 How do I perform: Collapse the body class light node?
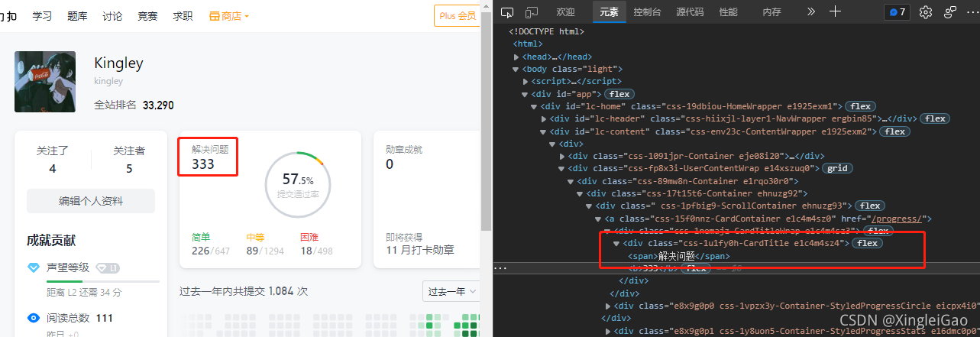coord(517,69)
